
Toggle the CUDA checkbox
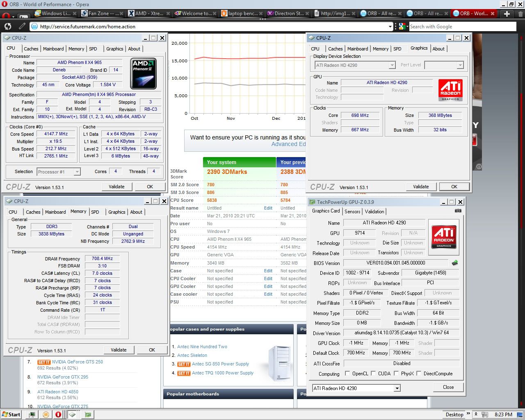[373, 374]
